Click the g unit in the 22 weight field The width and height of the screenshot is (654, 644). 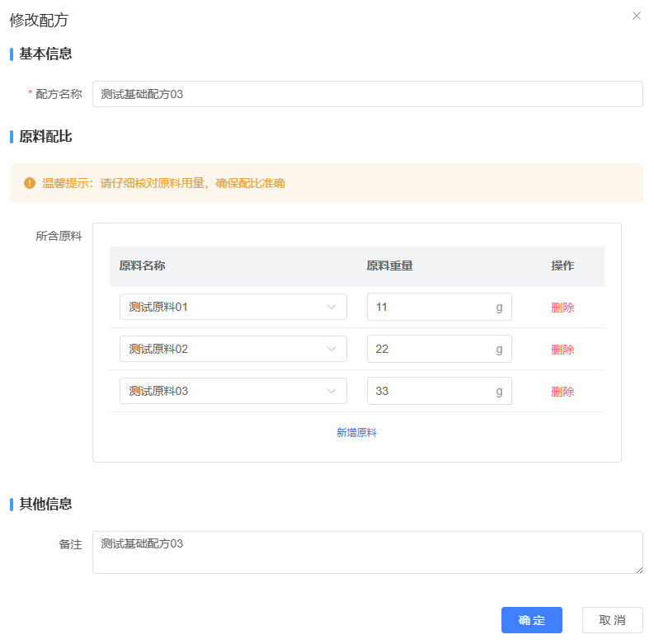pyautogui.click(x=499, y=350)
